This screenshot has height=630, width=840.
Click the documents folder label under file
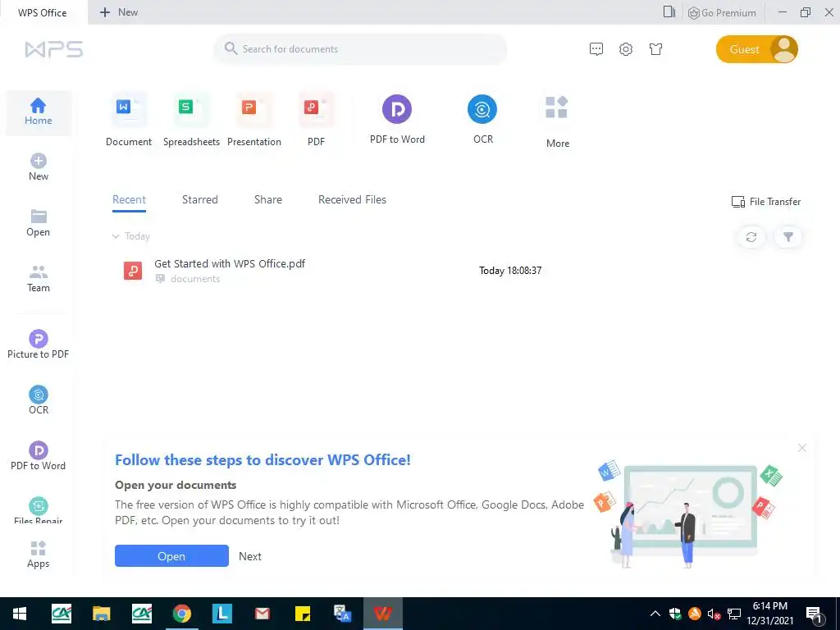[x=195, y=279]
